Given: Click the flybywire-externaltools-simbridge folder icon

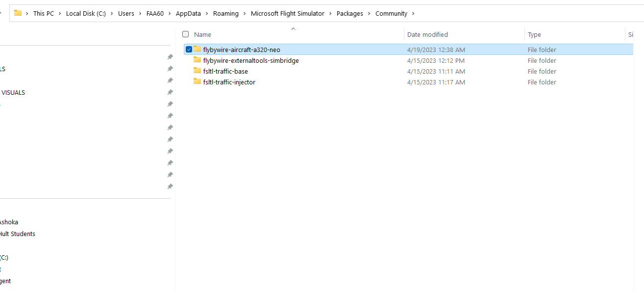Looking at the screenshot, I should click(198, 60).
